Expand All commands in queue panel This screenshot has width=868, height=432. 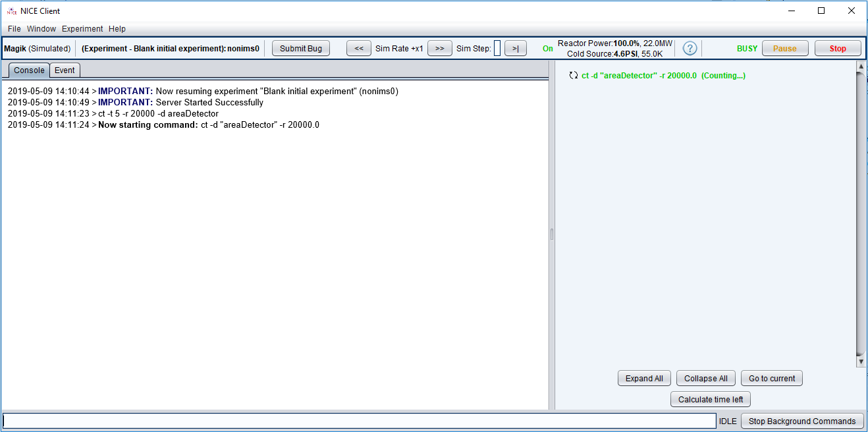644,379
